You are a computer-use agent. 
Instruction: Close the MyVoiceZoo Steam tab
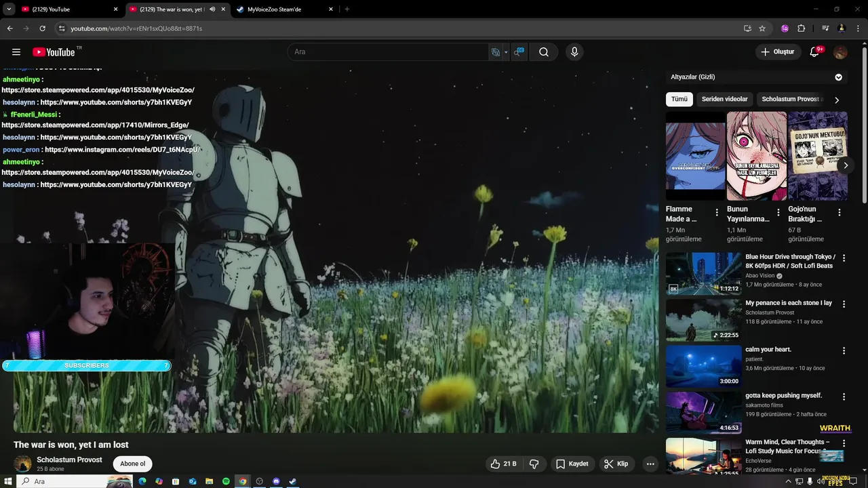point(331,9)
